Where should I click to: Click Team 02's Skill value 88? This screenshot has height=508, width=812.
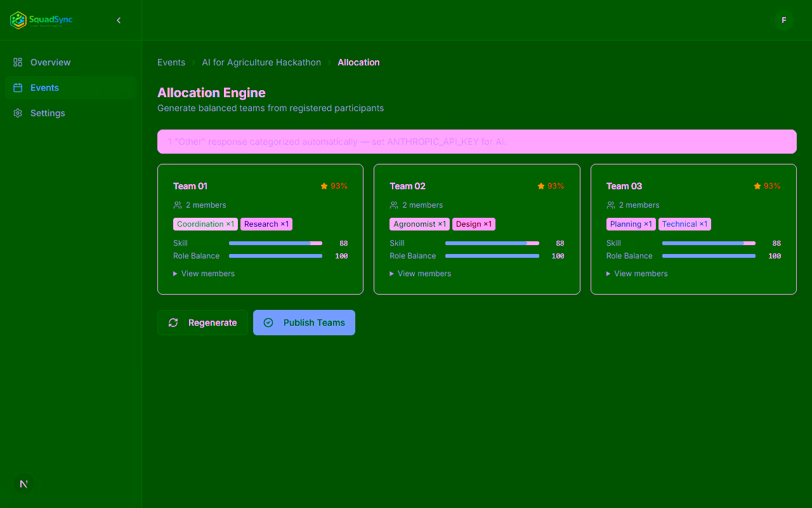(560, 243)
